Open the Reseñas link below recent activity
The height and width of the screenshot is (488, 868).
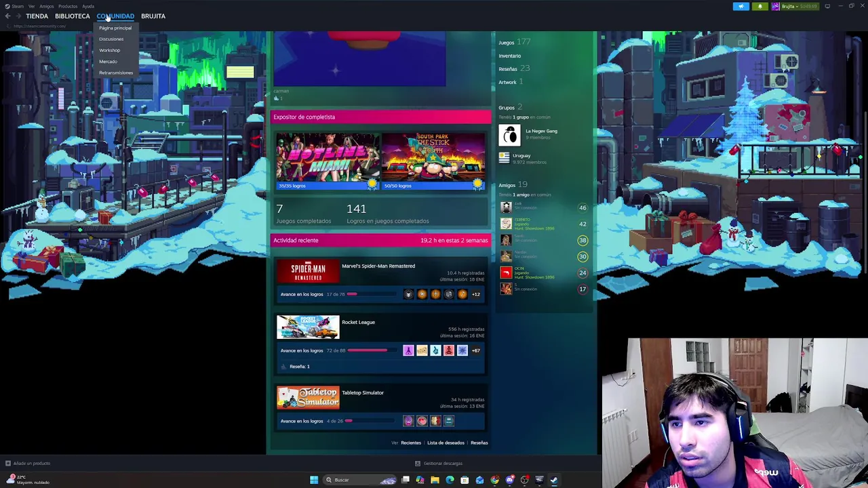coord(479,443)
